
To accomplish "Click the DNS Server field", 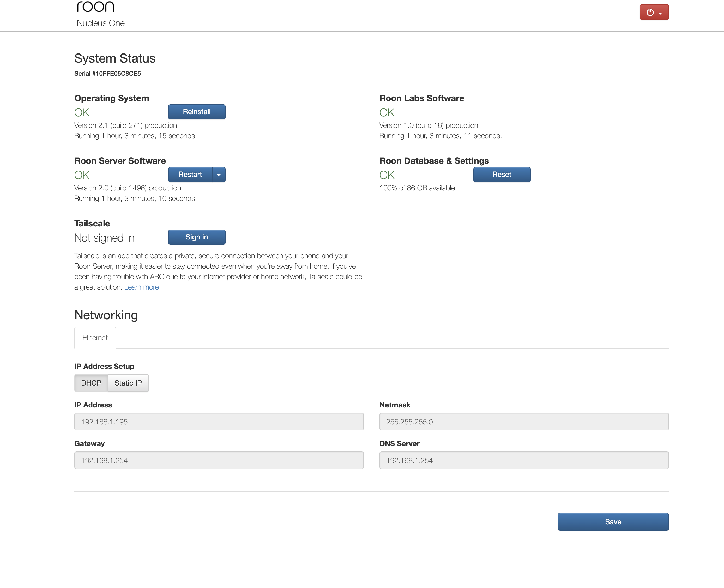I will [x=524, y=460].
